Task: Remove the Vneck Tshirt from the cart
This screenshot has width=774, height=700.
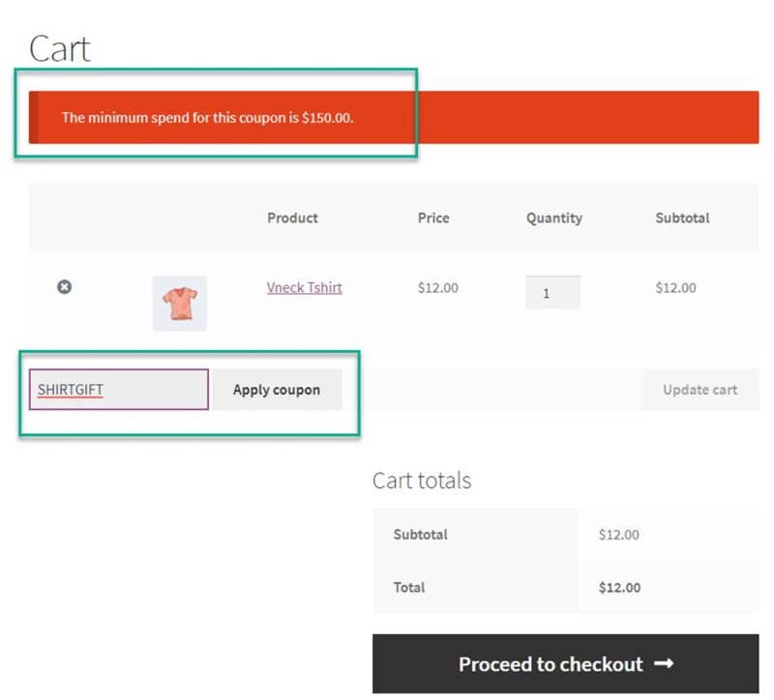Action: pos(65,287)
